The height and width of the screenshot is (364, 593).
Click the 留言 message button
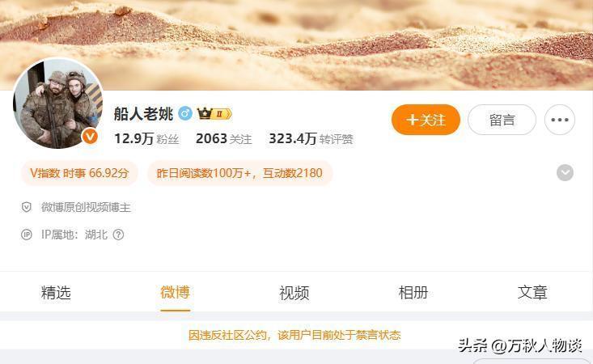(x=502, y=120)
